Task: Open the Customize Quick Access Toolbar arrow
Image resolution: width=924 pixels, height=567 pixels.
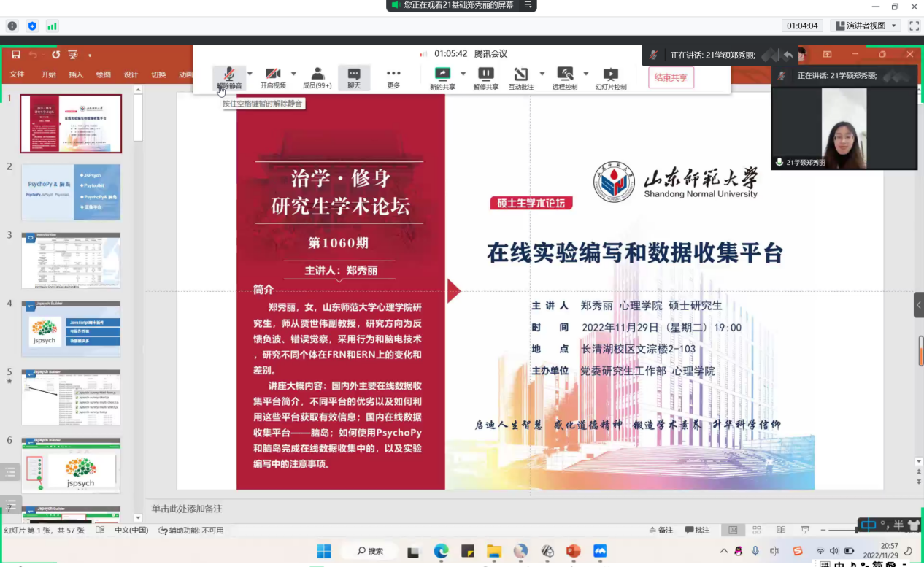Action: 90,55
